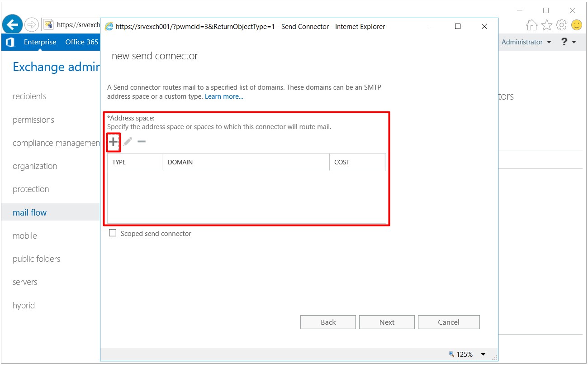
Task: Click the Exchange admin center heading
Action: 56,67
